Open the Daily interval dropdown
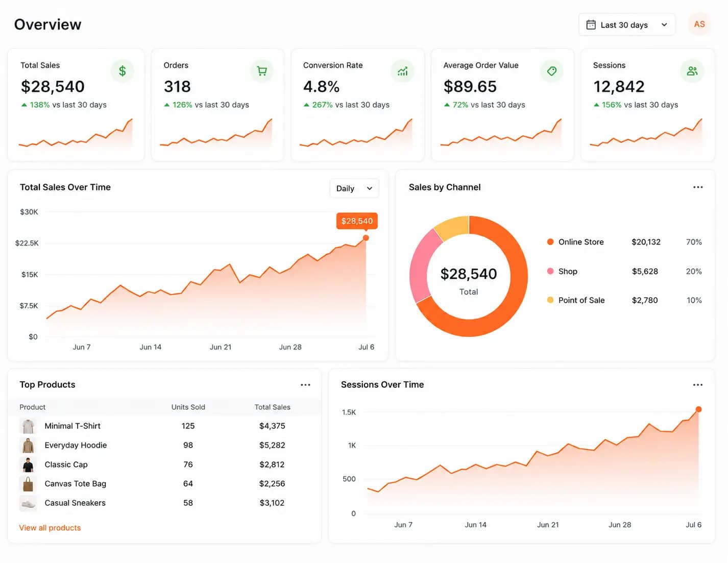Viewport: 728px width, 563px height. tap(354, 188)
